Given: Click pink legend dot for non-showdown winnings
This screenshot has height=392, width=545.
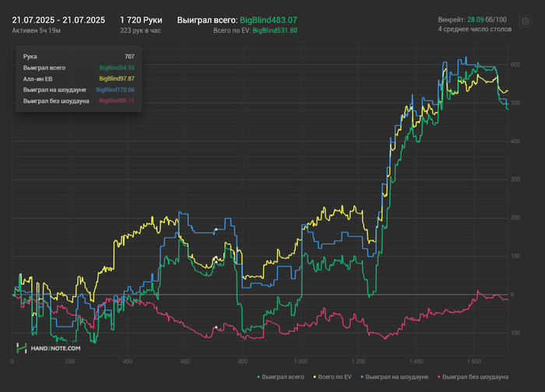Looking at the screenshot, I should [x=438, y=376].
